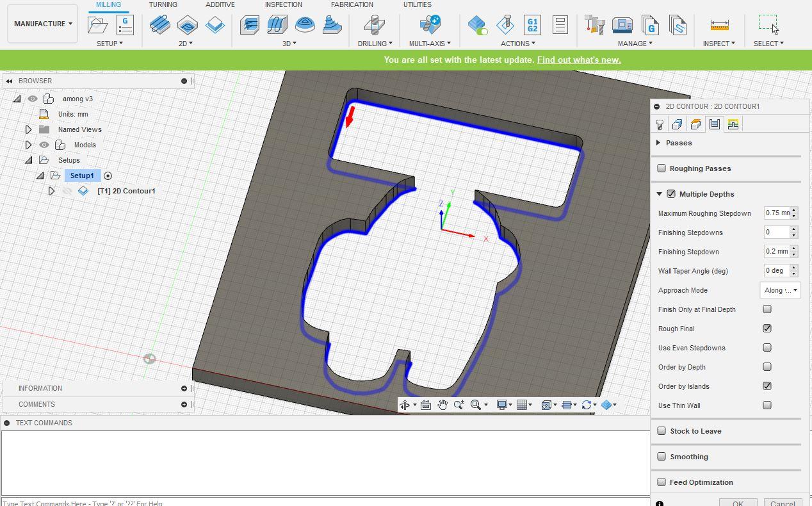Enable Use Thin Wall checkbox
The width and height of the screenshot is (812, 506).
point(767,405)
